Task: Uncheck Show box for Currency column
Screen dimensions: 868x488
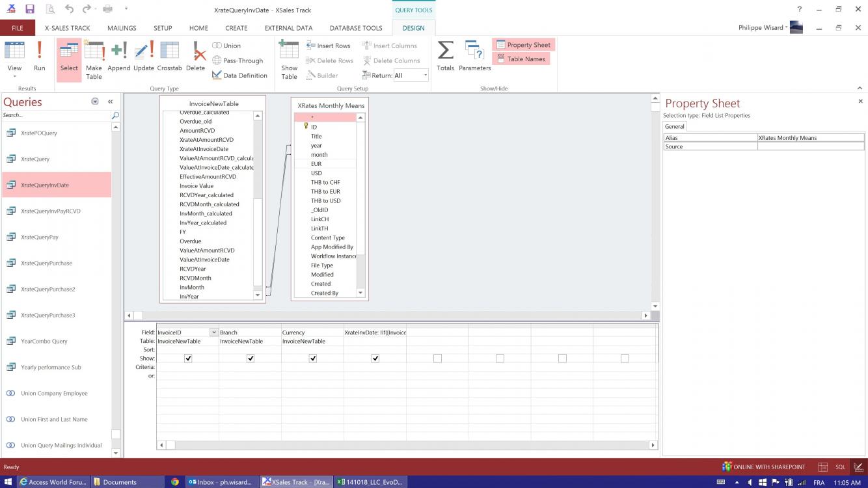Action: [x=313, y=358]
